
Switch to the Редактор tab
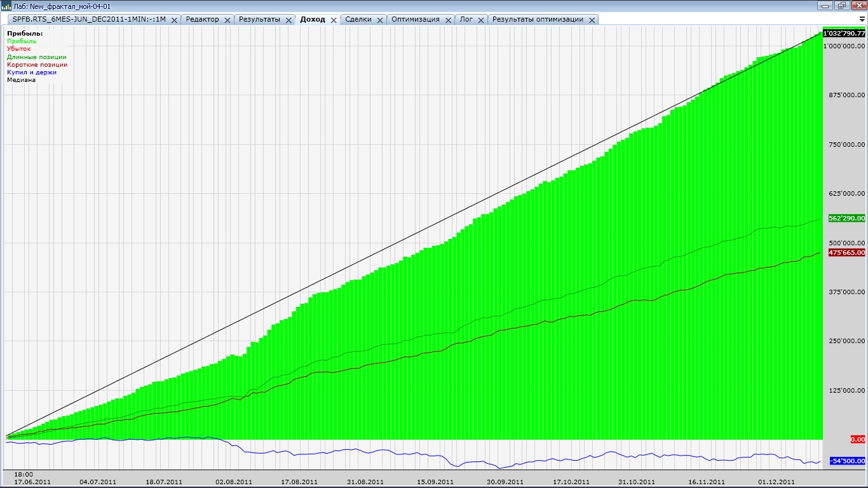(202, 19)
